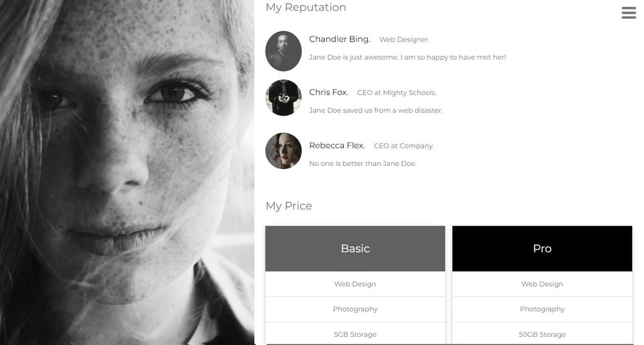Click Photography under Basic plan

[x=355, y=309]
